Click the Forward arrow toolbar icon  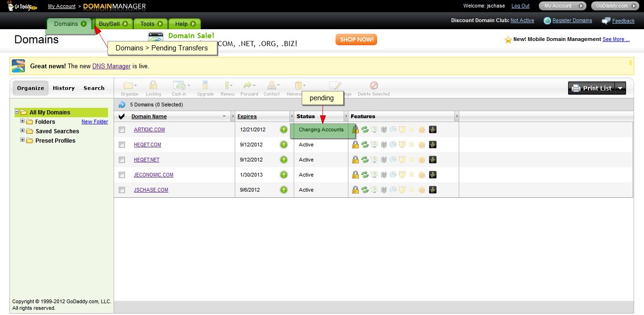tap(248, 86)
